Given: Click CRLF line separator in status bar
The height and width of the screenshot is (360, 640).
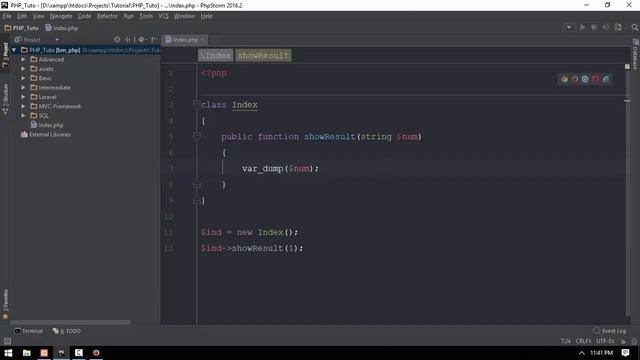Looking at the screenshot, I should click(x=583, y=341).
